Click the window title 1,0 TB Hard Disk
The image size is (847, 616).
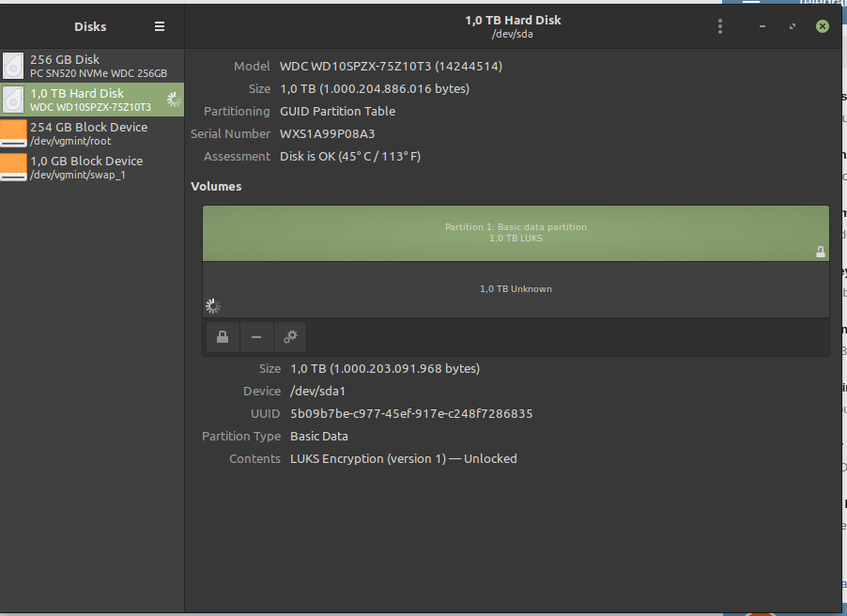tap(513, 20)
